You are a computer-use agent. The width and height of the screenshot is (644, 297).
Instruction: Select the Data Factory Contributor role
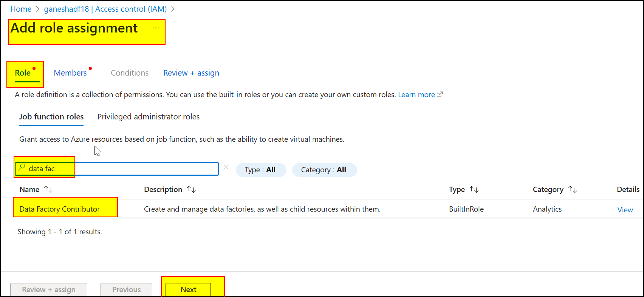[59, 209]
